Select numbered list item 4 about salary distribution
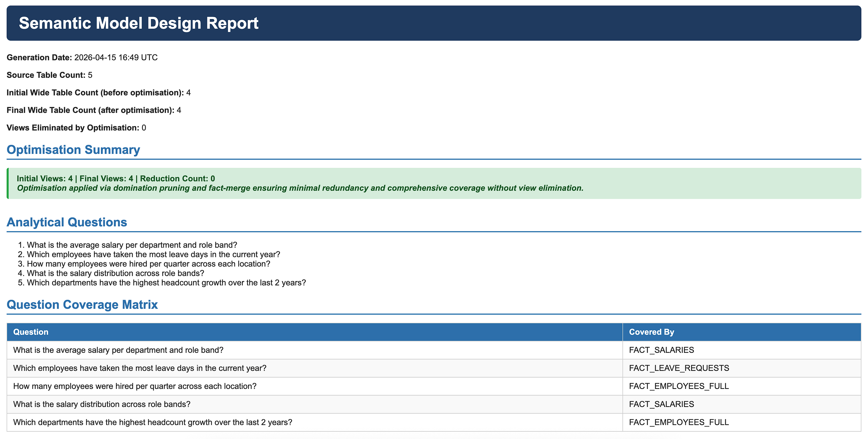 coord(116,273)
